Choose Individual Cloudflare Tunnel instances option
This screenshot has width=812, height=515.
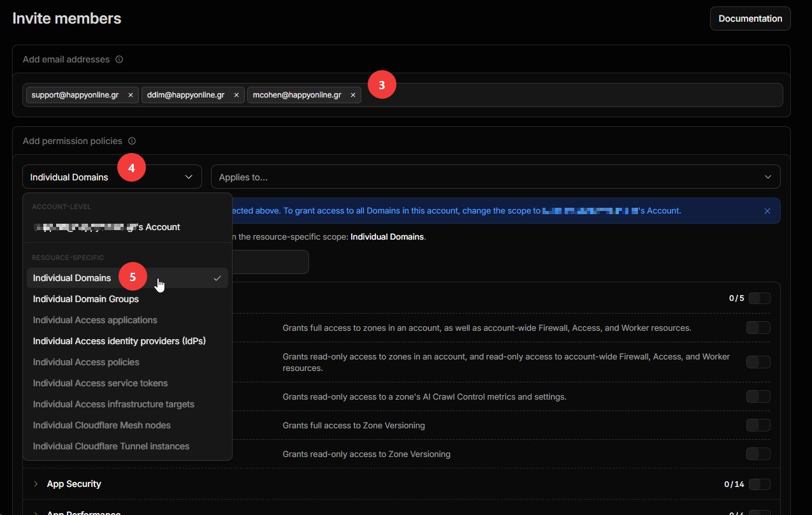127,446
